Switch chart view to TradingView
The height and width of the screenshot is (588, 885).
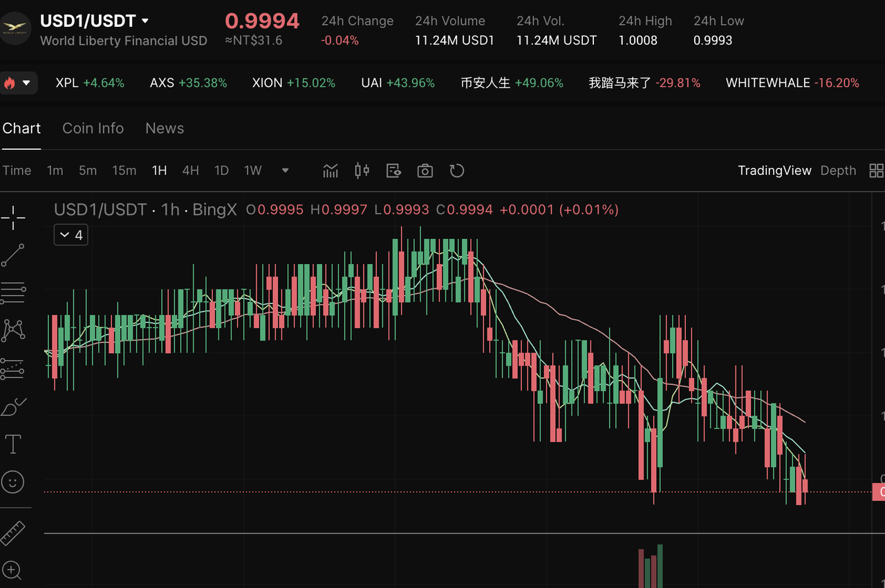click(x=774, y=171)
